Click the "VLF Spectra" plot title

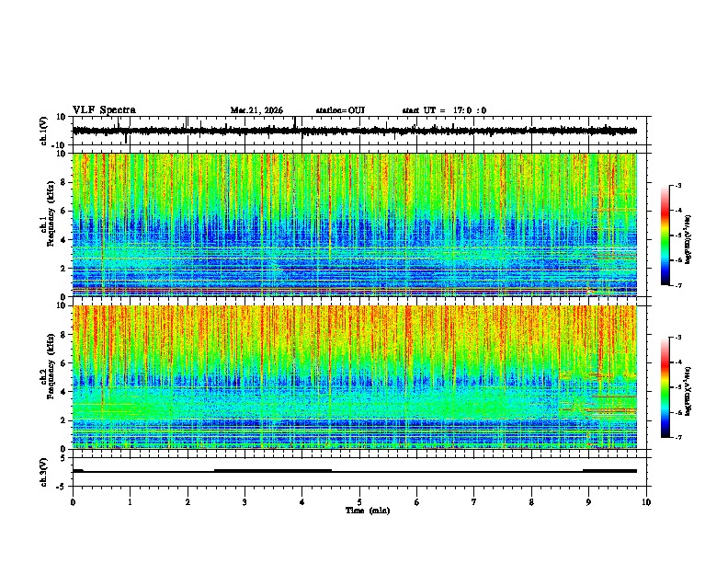click(x=104, y=110)
